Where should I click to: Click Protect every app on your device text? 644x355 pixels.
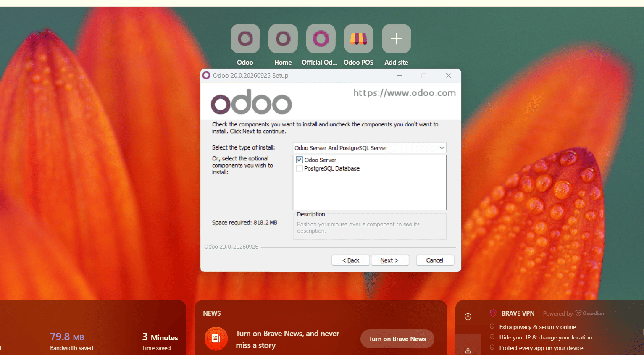(541, 348)
